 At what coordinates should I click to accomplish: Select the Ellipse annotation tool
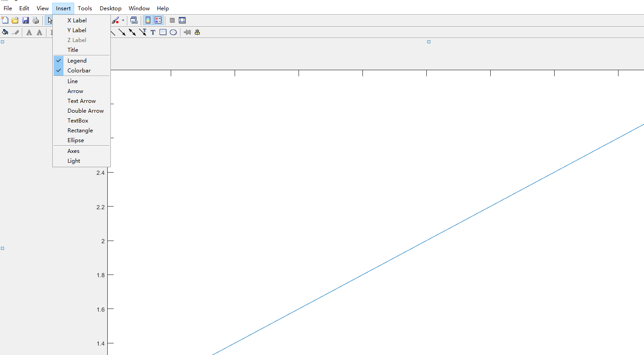[x=173, y=32]
